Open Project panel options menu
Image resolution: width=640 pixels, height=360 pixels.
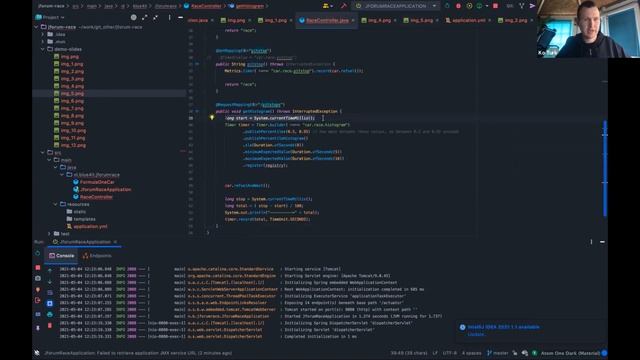[x=169, y=18]
